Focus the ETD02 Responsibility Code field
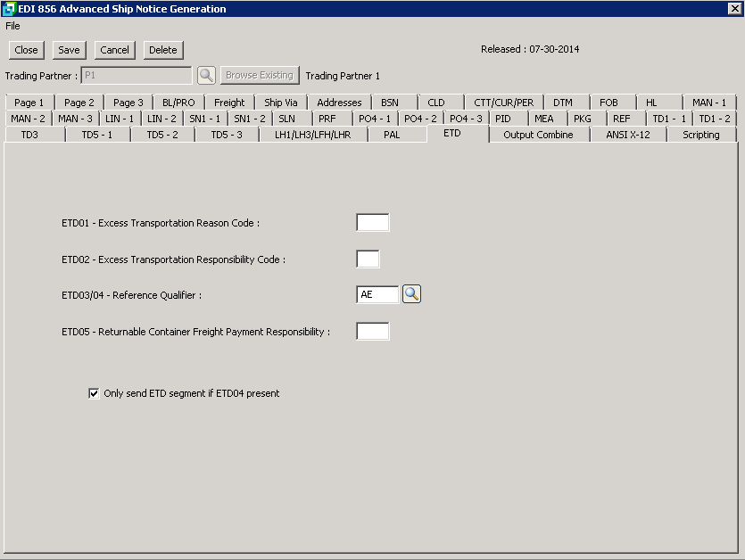The height and width of the screenshot is (560, 745). [368, 259]
